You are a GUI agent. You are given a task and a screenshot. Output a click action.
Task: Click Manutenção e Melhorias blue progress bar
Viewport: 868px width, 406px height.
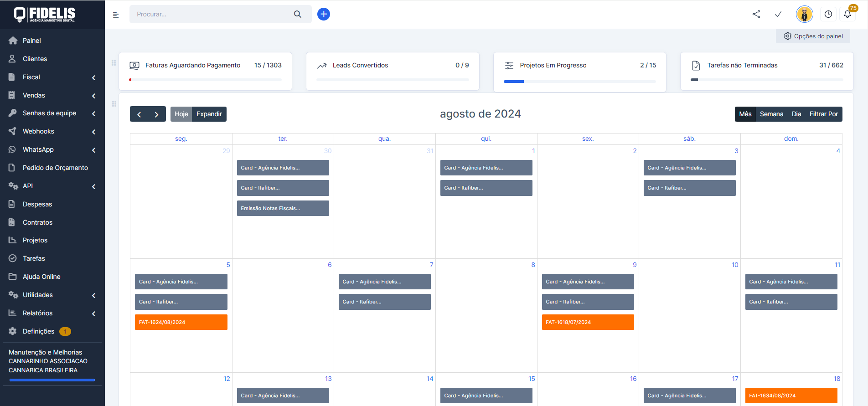tap(52, 380)
